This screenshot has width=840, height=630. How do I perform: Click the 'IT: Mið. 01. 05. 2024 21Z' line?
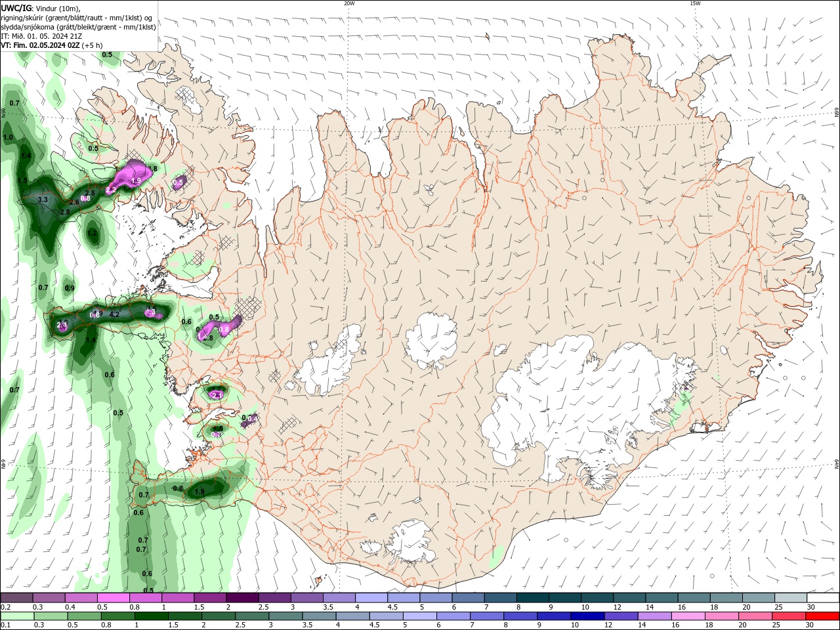coord(41,36)
